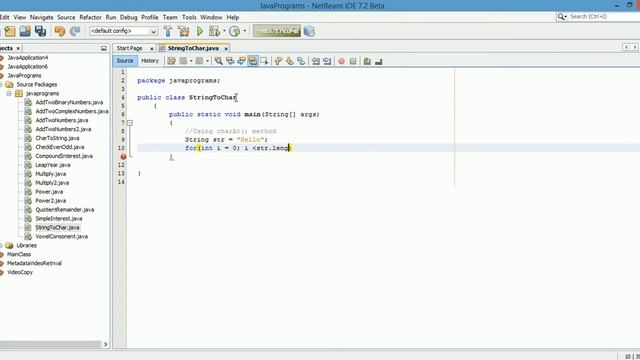Open the View menu
Image resolution: width=640 pixels, height=360 pixels.
pos(20,18)
